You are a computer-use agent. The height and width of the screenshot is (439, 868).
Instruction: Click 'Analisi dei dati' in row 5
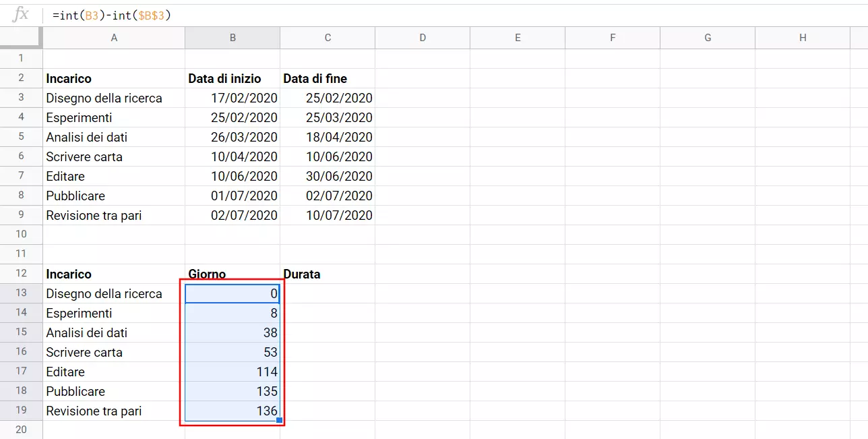(x=114, y=137)
